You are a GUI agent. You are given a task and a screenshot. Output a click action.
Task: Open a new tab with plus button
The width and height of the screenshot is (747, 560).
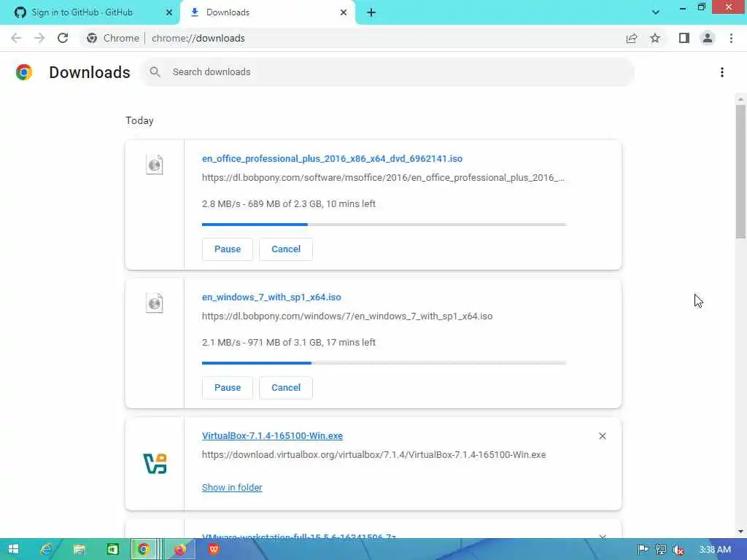click(371, 12)
